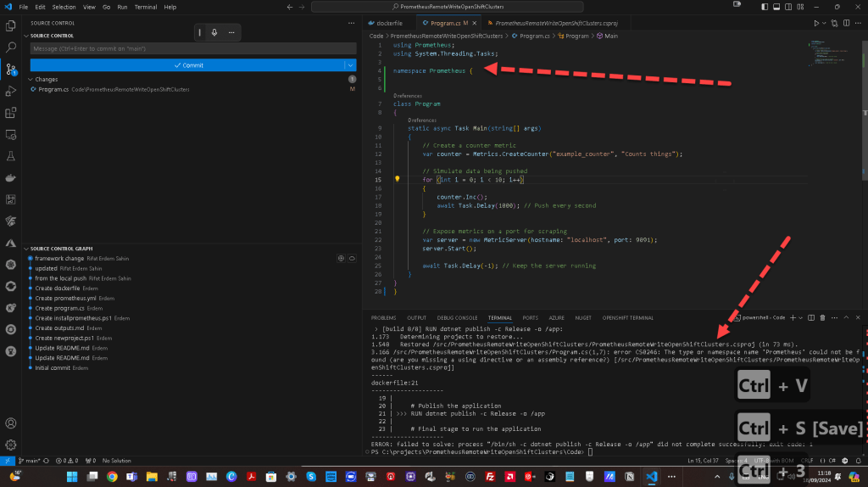868x487 pixels.
Task: Select the Source Control activity bar icon
Action: (x=10, y=70)
